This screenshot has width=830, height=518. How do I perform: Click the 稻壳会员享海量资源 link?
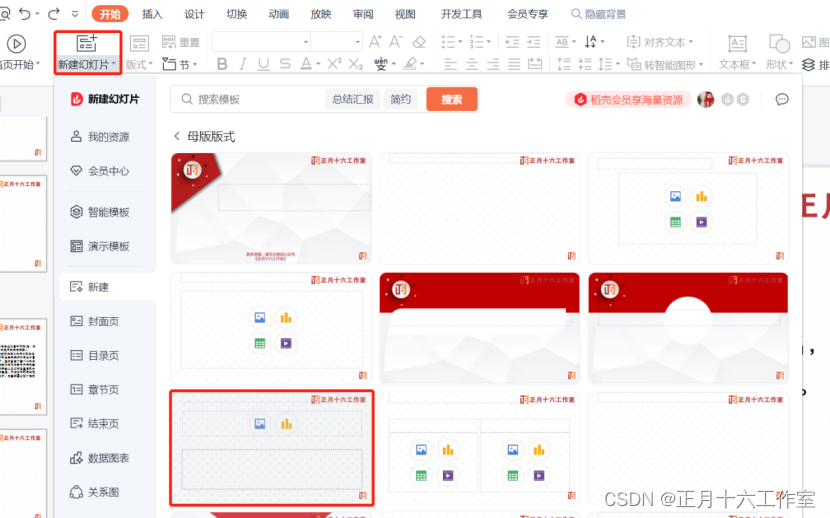point(628,100)
